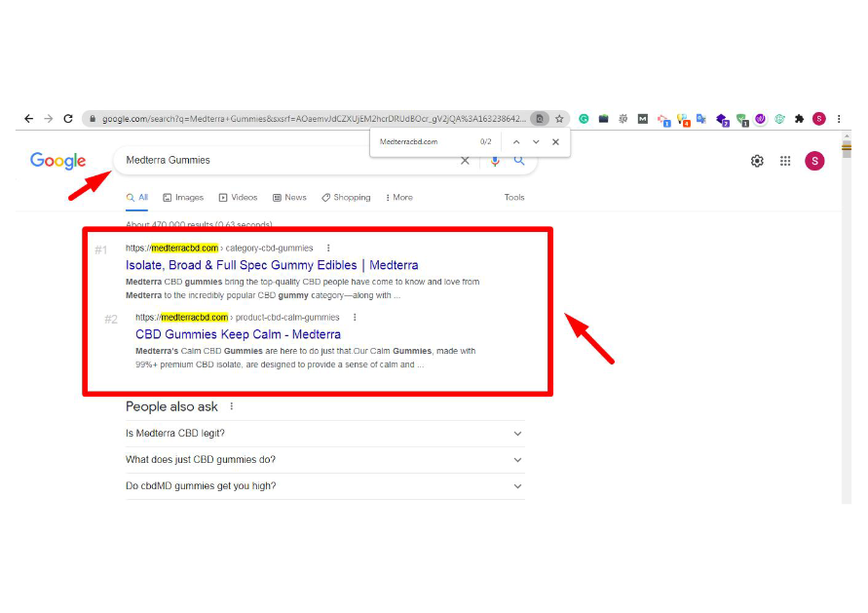Open the options menu for the product-cbd-calm-gummies result
Image resolution: width=868 pixels, height=613 pixels.
[355, 318]
